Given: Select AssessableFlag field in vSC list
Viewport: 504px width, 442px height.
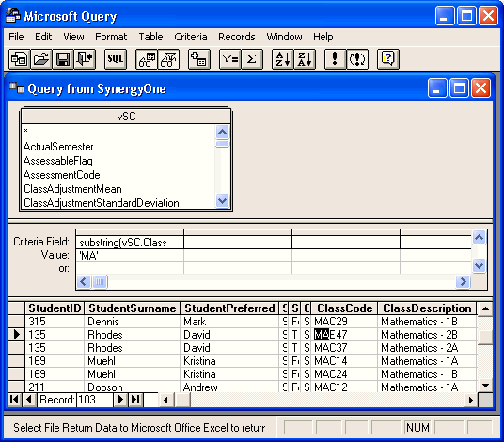Looking at the screenshot, I should coord(58,161).
